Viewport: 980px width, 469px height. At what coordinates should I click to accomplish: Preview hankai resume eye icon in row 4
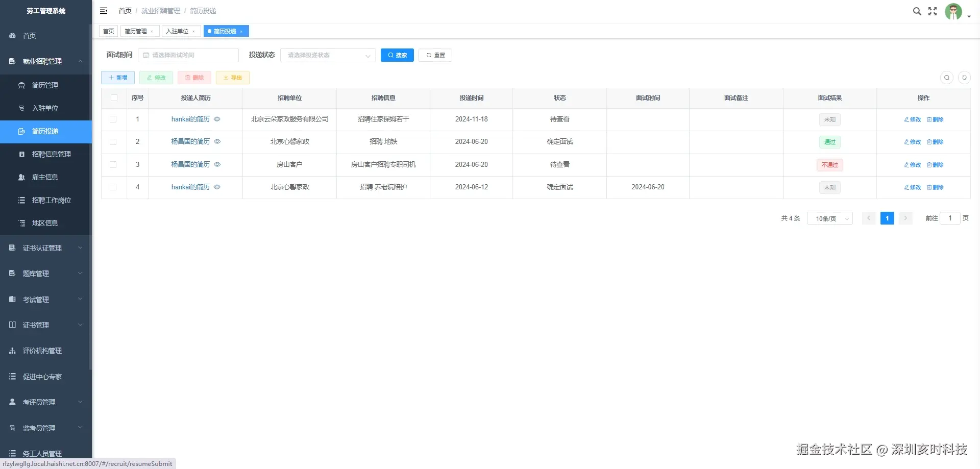click(x=217, y=187)
